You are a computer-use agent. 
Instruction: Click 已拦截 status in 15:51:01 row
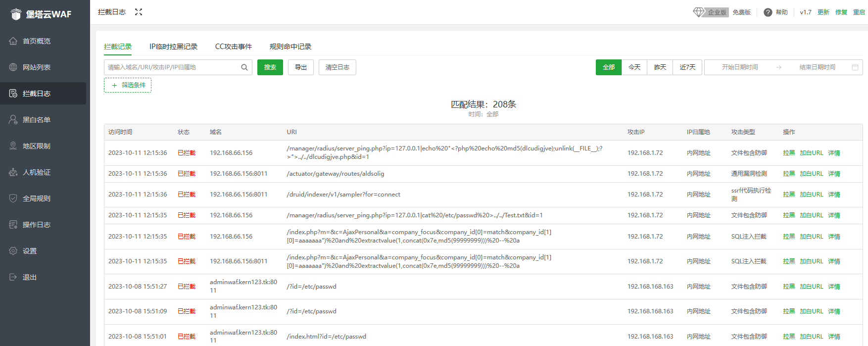(x=187, y=337)
